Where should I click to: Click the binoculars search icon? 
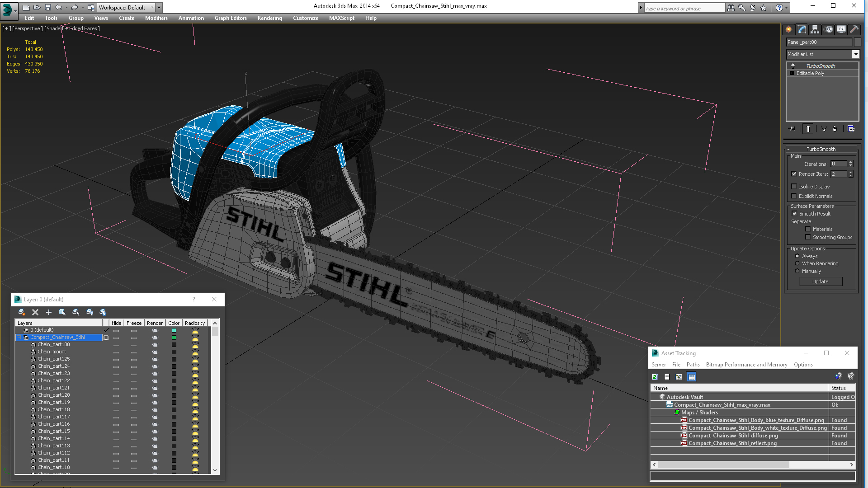[x=731, y=8]
